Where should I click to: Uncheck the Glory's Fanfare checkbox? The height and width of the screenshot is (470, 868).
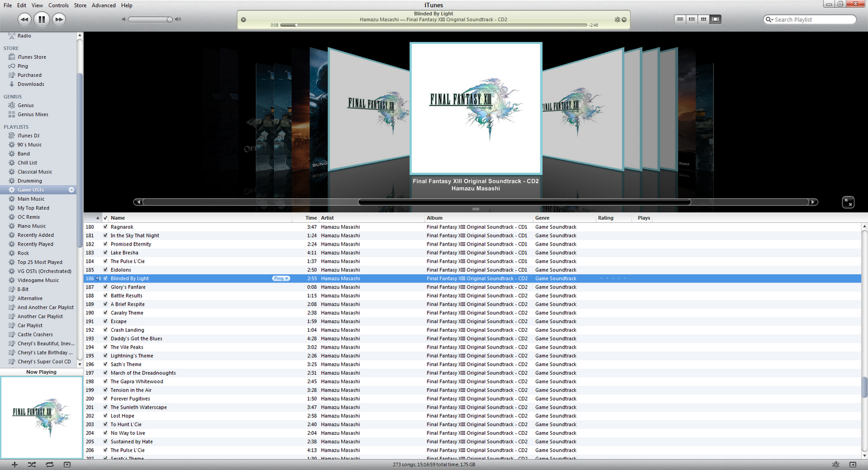click(105, 287)
